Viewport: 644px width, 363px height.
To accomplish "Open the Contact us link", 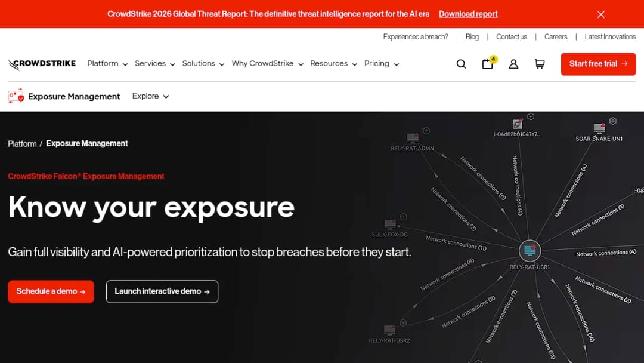I will [x=512, y=37].
